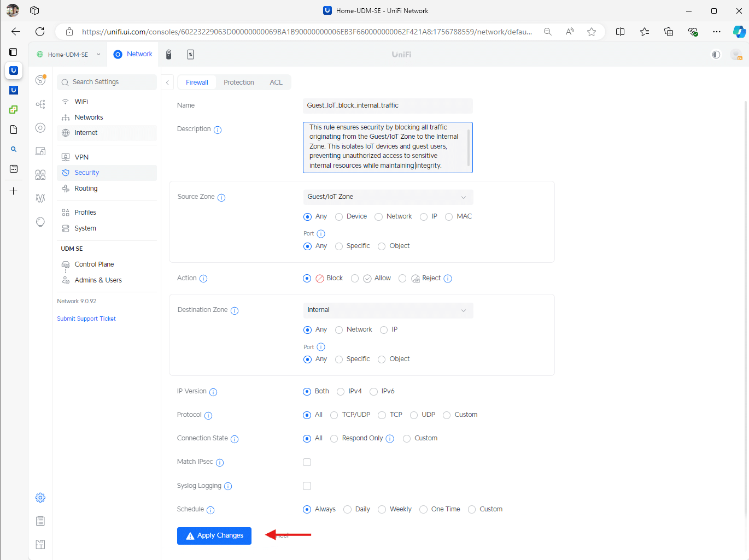
Task: Collapse the settings panel with back chevron
Action: 168,82
